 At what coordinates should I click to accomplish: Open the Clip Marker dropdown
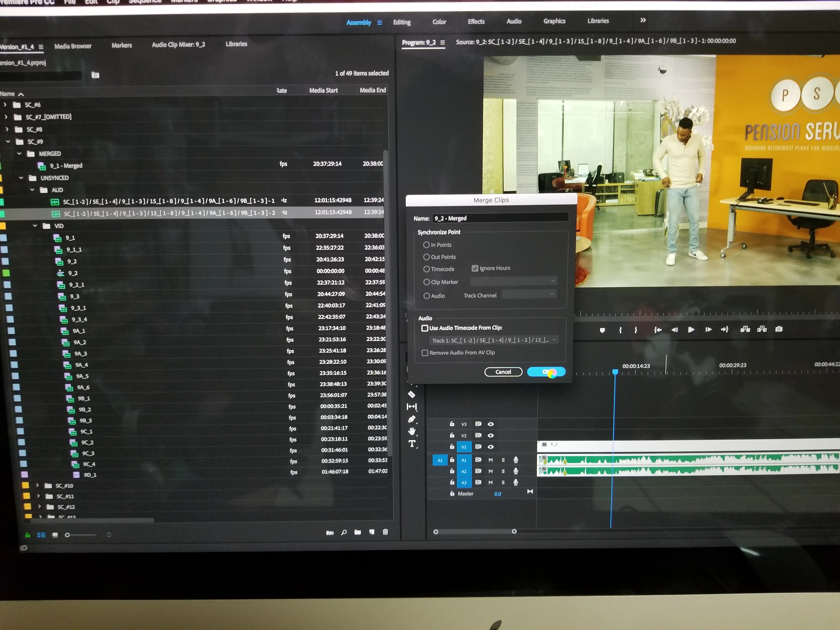[x=514, y=281]
